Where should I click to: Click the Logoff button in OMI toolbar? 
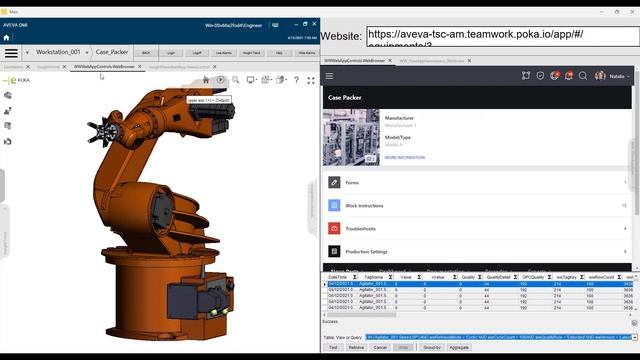pyautogui.click(x=197, y=53)
